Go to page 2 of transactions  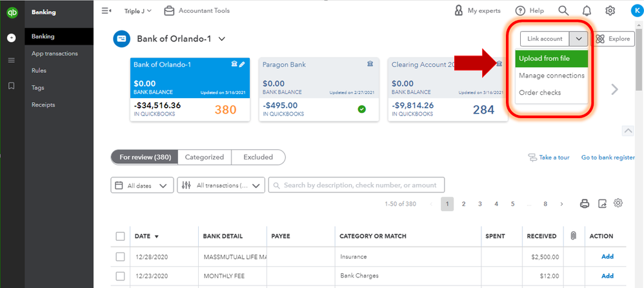[x=464, y=204]
